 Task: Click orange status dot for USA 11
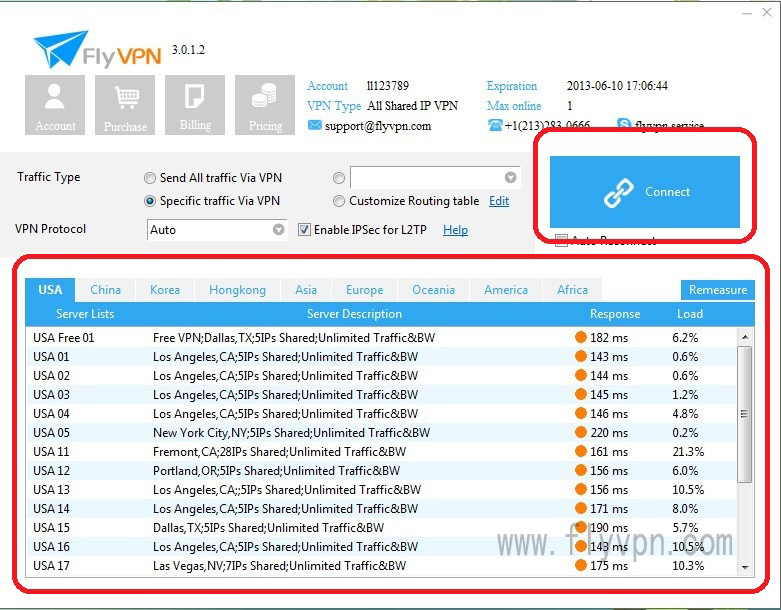580,451
